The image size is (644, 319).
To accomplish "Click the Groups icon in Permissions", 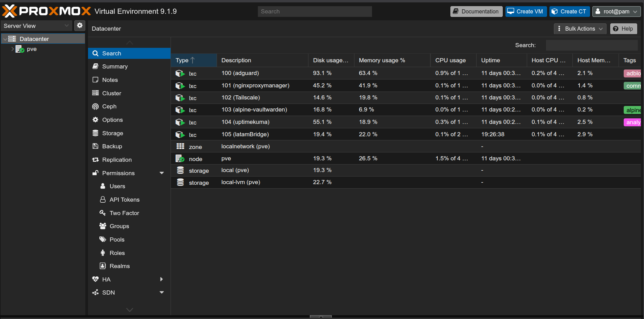I will pyautogui.click(x=102, y=226).
